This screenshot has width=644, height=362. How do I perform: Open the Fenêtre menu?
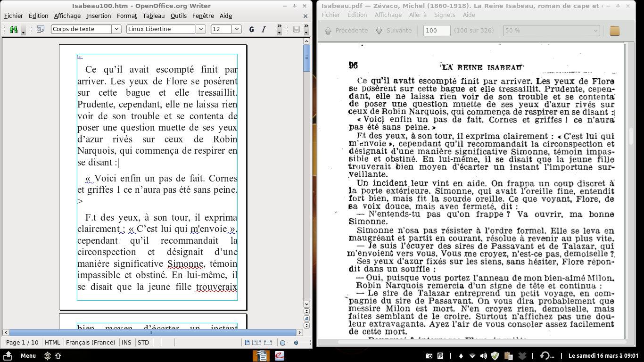pos(203,16)
